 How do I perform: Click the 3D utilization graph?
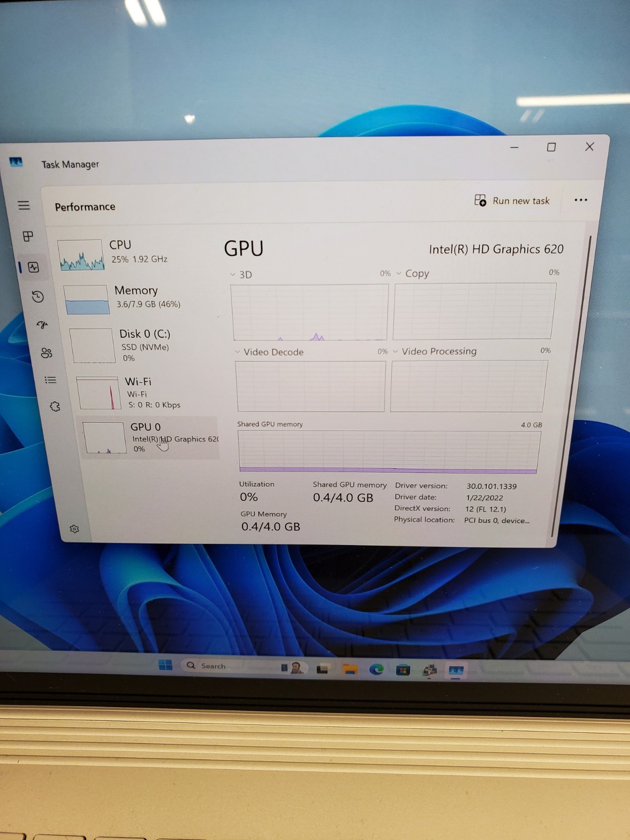point(310,312)
